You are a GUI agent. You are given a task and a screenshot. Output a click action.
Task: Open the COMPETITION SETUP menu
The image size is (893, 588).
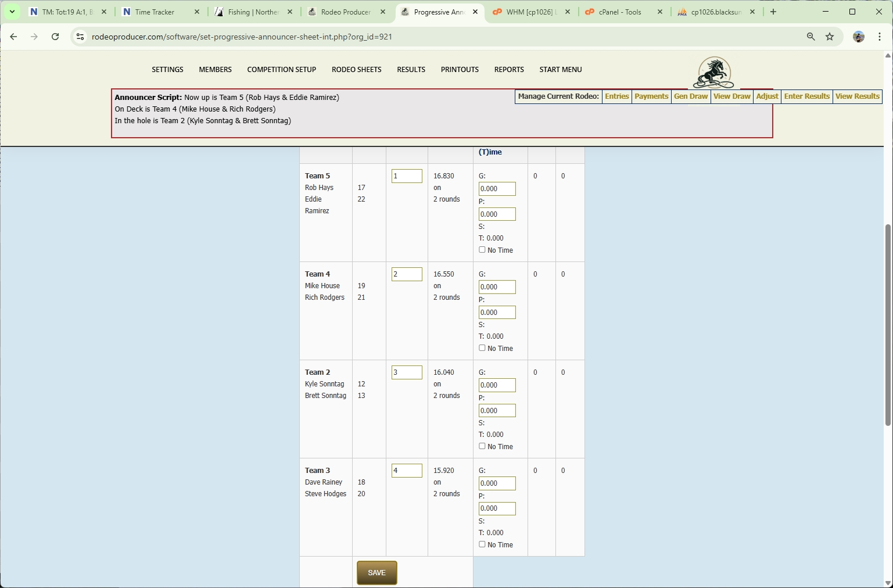click(x=281, y=69)
